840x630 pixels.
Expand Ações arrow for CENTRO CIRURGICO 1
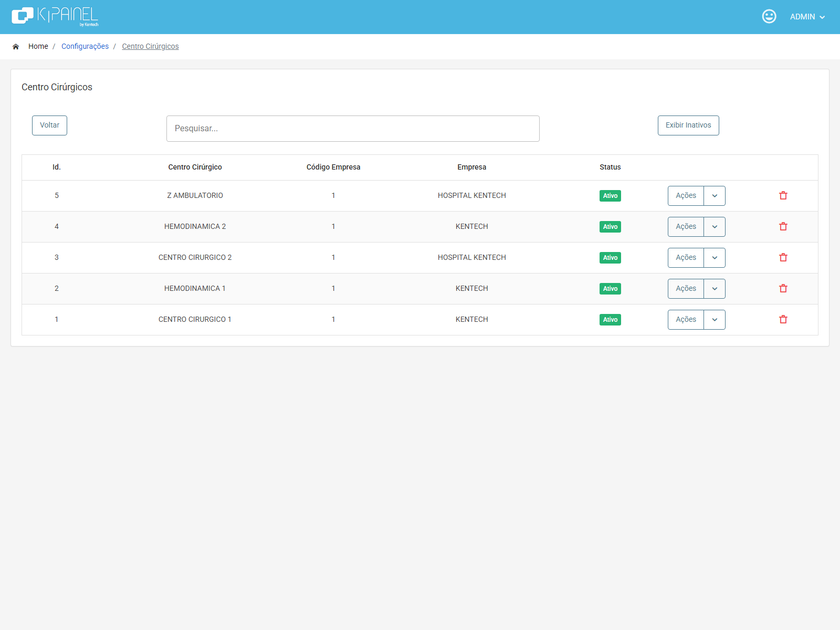715,320
